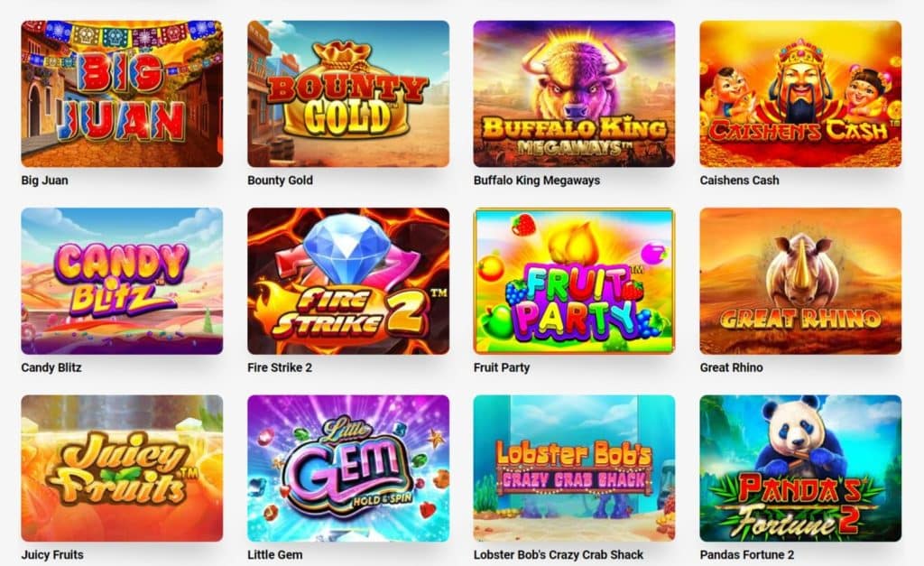Image resolution: width=924 pixels, height=566 pixels.
Task: Click the 'Bounty Gold' text label
Action: click(x=280, y=181)
